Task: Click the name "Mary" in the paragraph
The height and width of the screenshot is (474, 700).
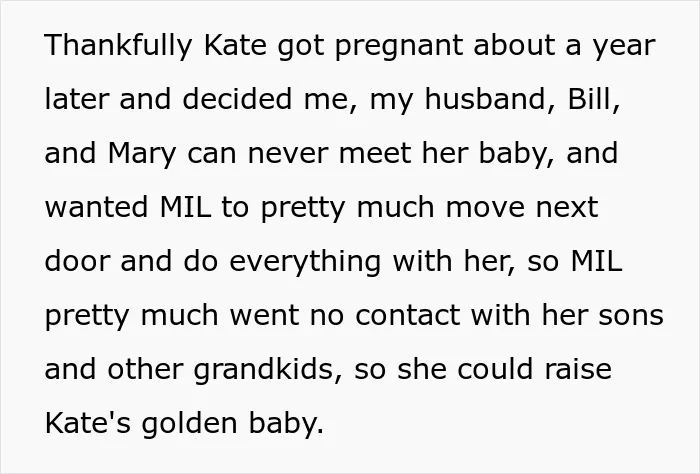Action: click(x=142, y=154)
